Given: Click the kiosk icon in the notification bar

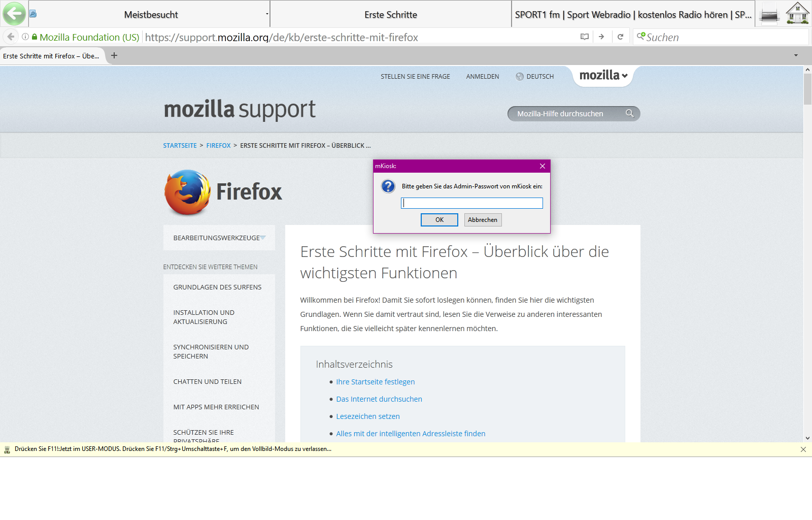Looking at the screenshot, I should pos(7,449).
